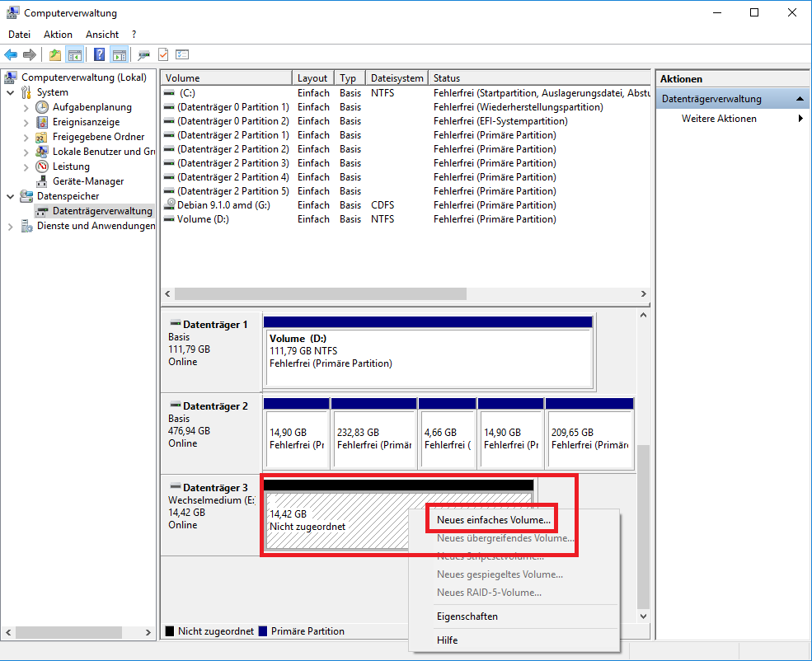Toggle the show/hide console tree icon
Viewport: 812px width, 661px height.
click(75, 55)
